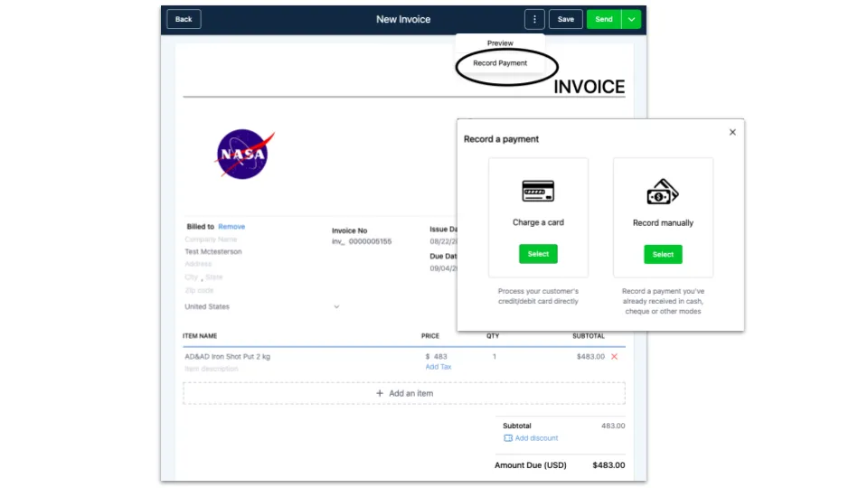Edit the price value 483
Screen dimensions: 868x488
440,357
